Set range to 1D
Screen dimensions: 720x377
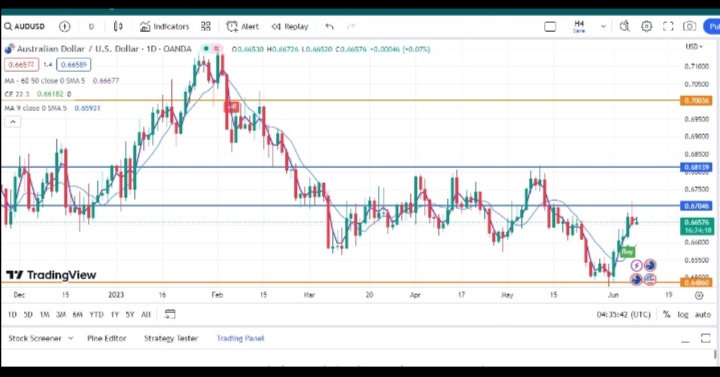click(x=12, y=315)
